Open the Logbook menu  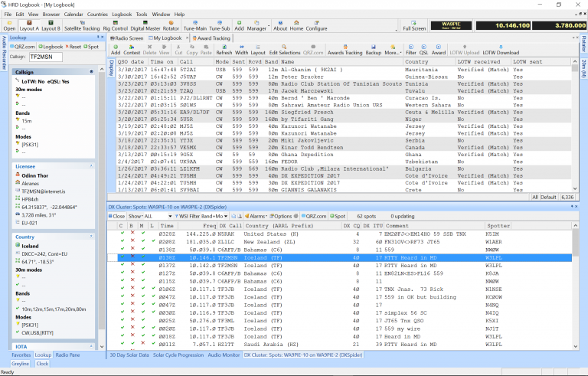pos(122,15)
